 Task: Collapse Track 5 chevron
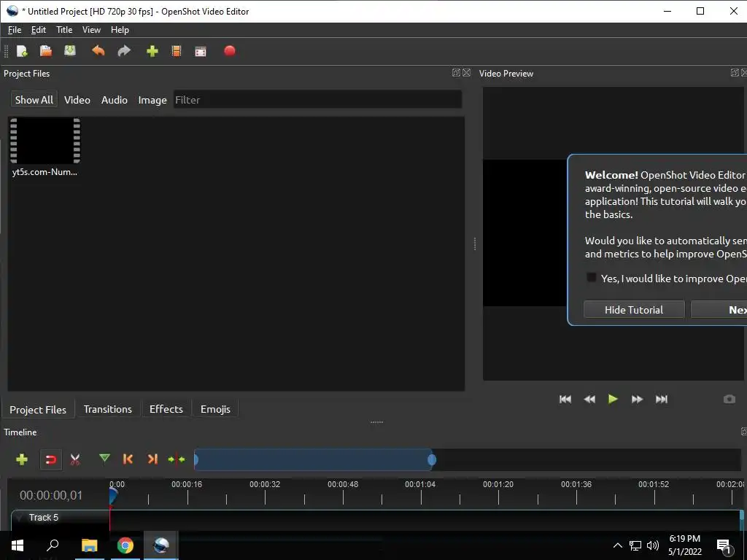pyautogui.click(x=18, y=517)
